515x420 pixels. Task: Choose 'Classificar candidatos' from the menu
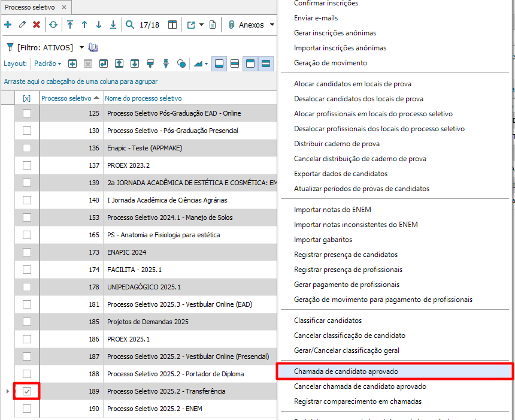click(328, 321)
